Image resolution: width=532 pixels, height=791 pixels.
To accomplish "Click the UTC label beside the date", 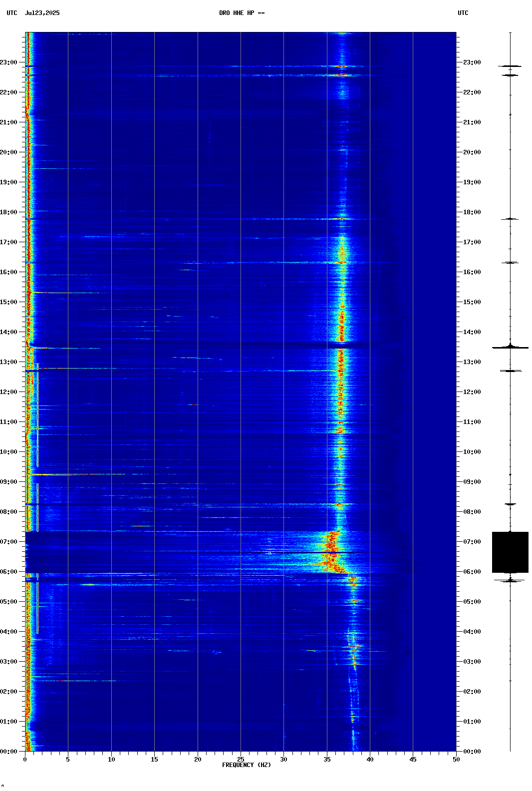I will pyautogui.click(x=12, y=13).
